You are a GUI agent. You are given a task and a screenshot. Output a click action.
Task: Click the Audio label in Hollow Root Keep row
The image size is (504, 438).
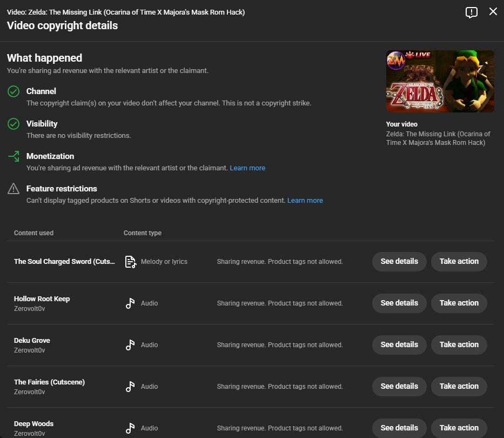(x=150, y=303)
